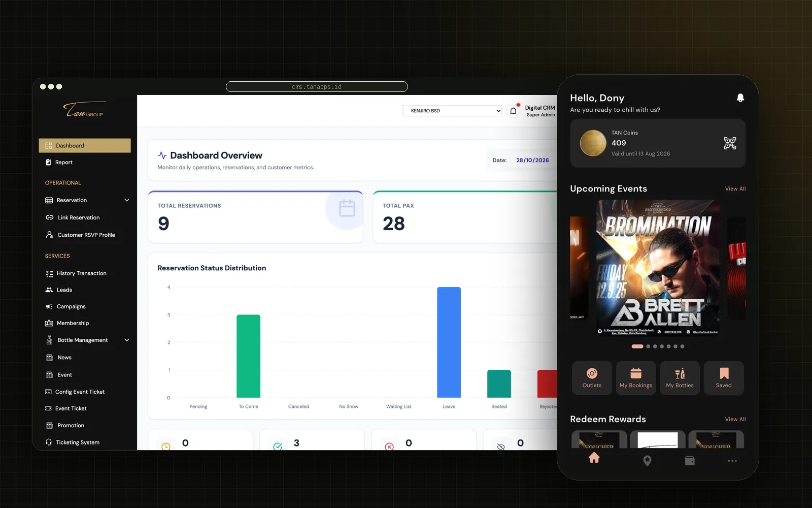This screenshot has height=508, width=812.
Task: Tap the Home icon in the mobile bottom bar
Action: [x=594, y=458]
